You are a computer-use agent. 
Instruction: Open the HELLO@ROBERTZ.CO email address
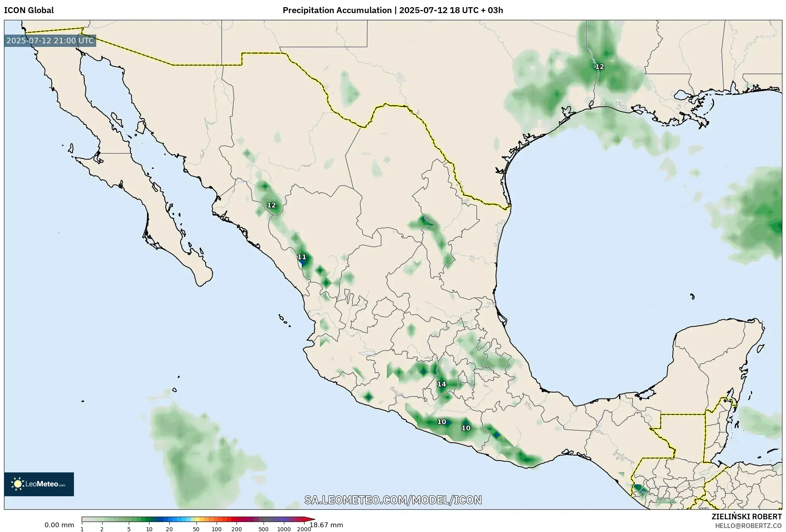tap(748, 526)
